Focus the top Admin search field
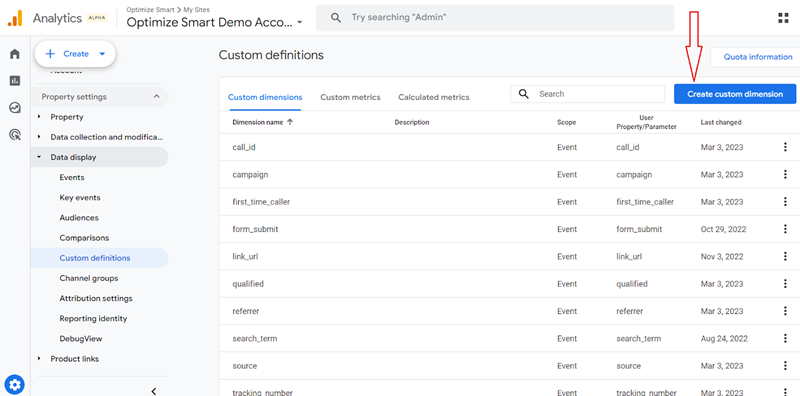The image size is (800, 396). 495,18
